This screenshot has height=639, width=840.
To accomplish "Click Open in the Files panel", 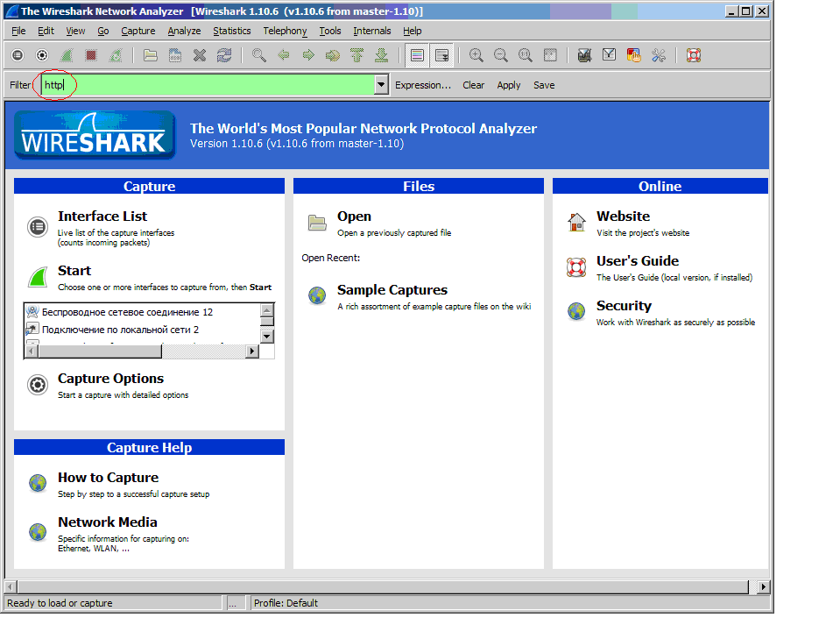I will coord(354,217).
